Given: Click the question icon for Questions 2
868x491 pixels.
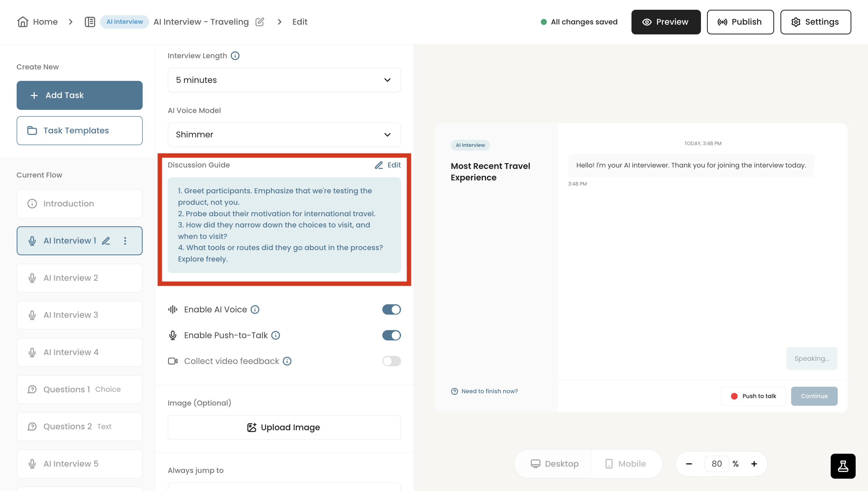Looking at the screenshot, I should (32, 426).
